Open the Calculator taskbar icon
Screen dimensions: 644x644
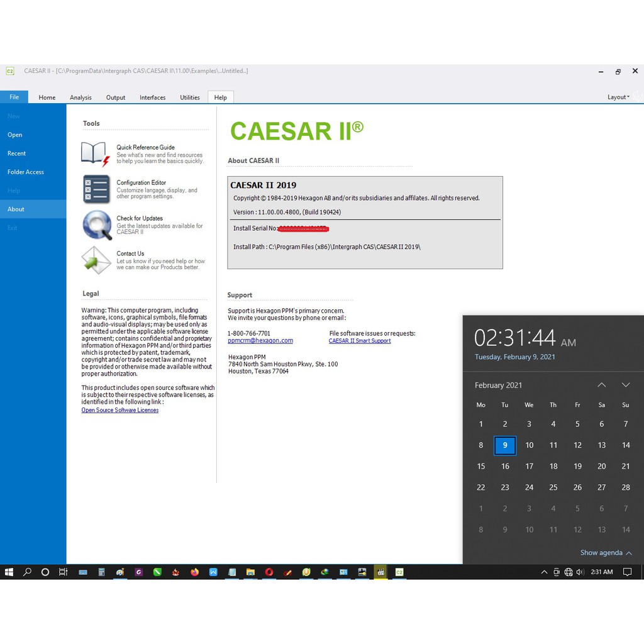pos(101,572)
